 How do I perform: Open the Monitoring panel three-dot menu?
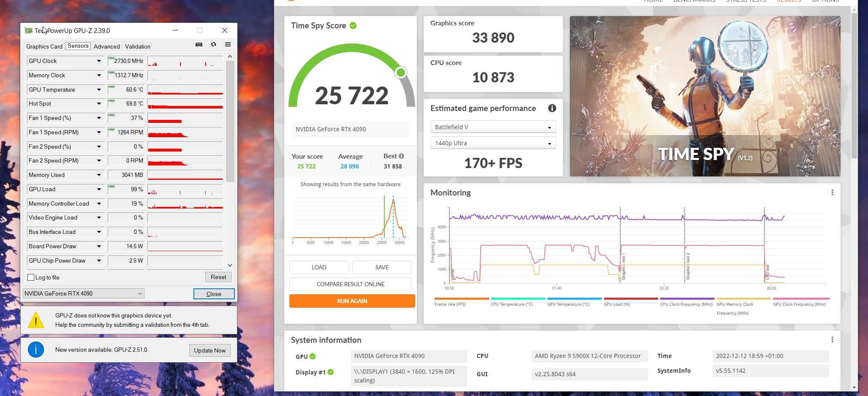[x=832, y=193]
